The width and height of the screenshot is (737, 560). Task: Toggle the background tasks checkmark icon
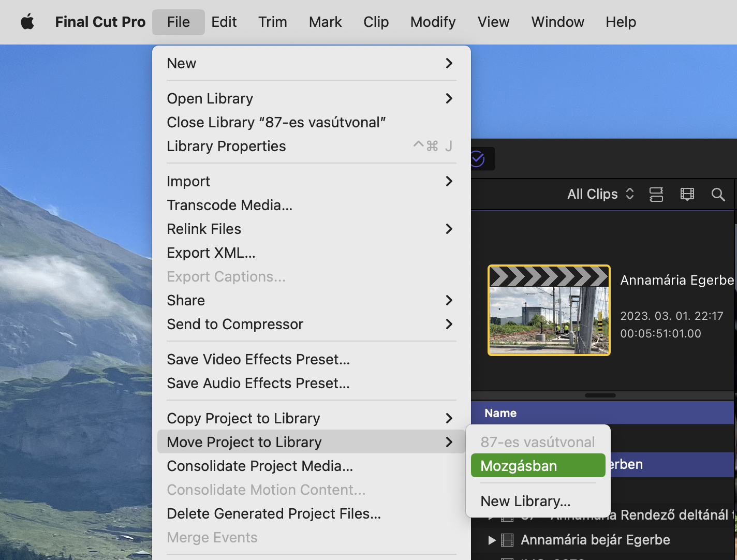click(478, 159)
